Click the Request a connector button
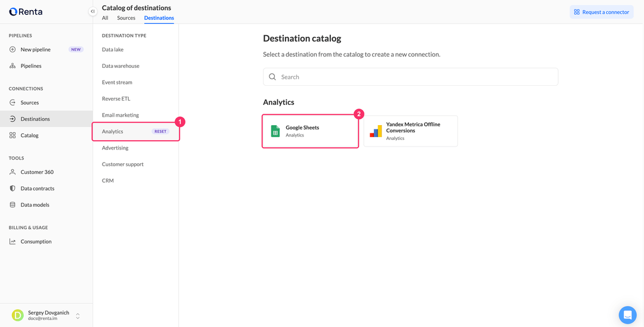This screenshot has height=327, width=644. [601, 12]
